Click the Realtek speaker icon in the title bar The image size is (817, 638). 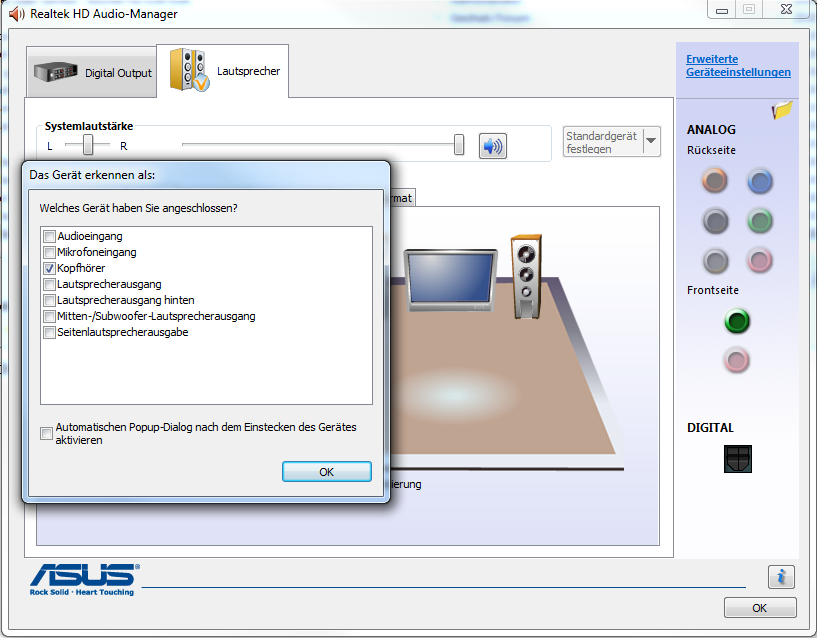pos(16,14)
